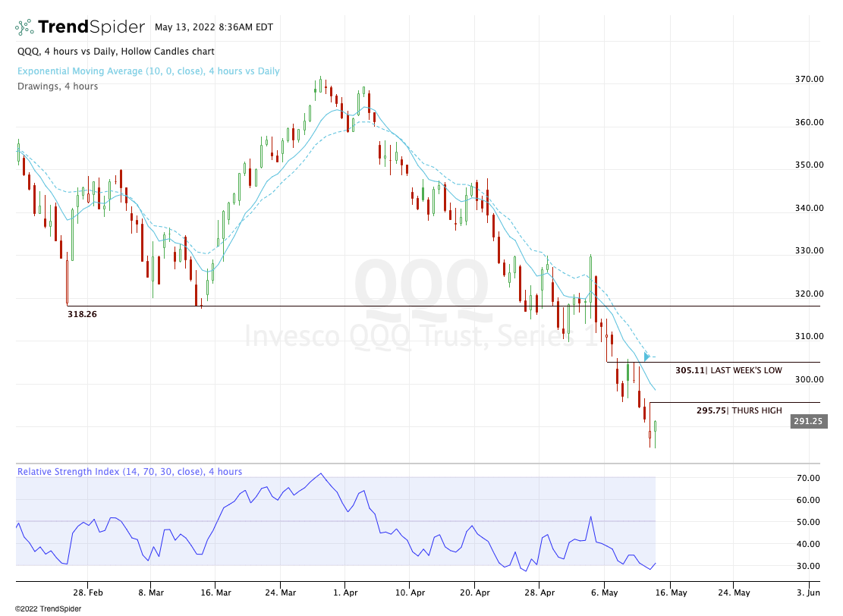Click the 1. Apr date label

coord(345,592)
